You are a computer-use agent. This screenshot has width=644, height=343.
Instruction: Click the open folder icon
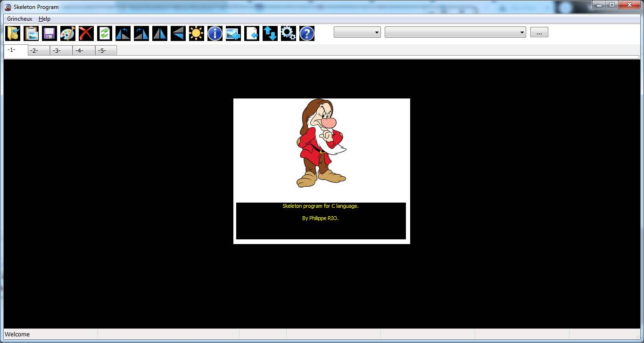(x=13, y=33)
